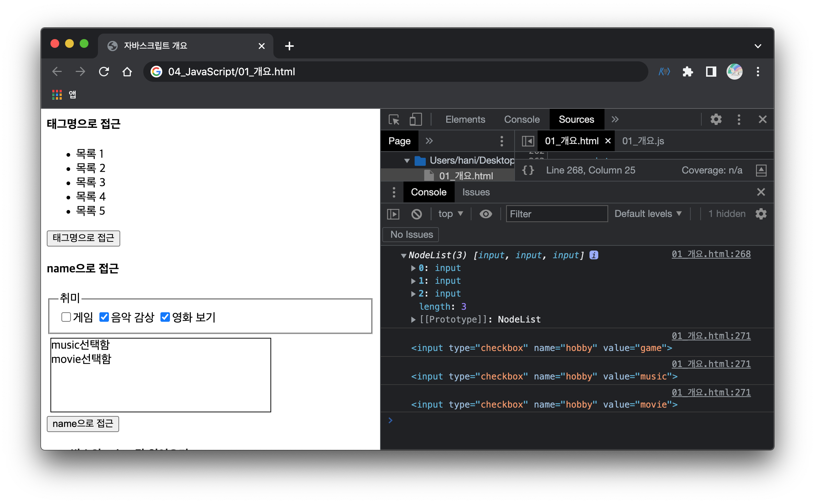Switch to the Elements tab

click(465, 119)
